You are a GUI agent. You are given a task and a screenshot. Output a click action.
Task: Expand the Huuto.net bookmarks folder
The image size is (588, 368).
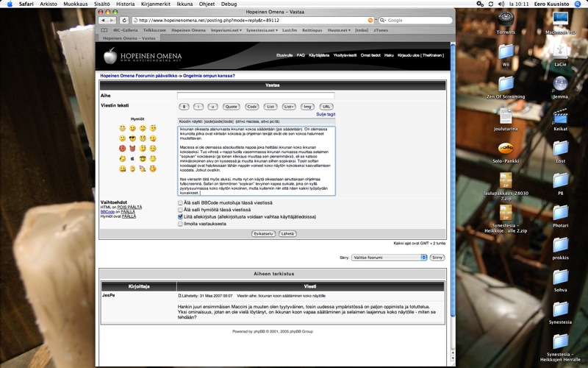pos(339,30)
